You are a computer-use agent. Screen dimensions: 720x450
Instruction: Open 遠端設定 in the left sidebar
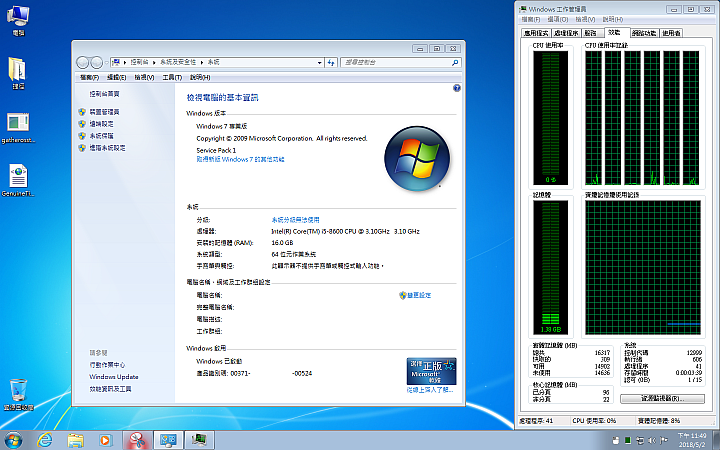pos(101,124)
